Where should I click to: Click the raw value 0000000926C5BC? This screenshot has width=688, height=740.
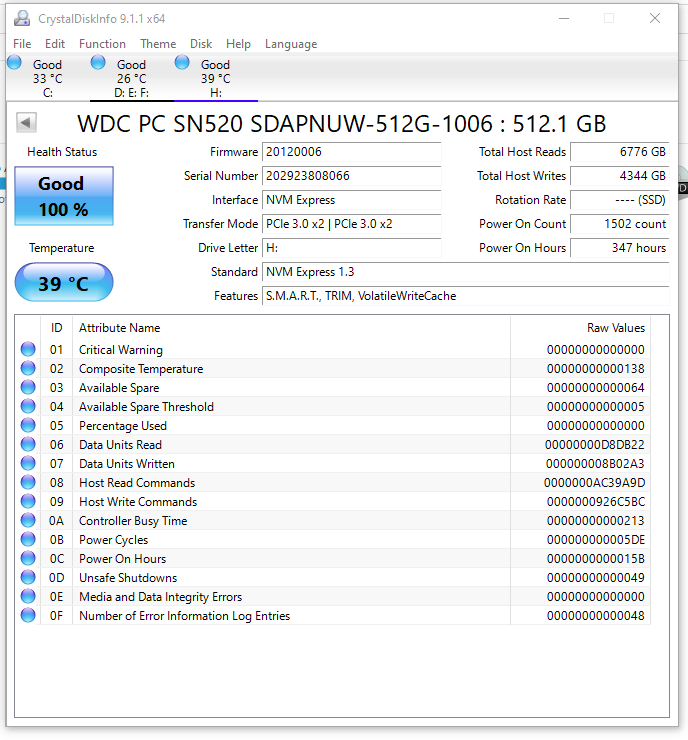(x=596, y=502)
